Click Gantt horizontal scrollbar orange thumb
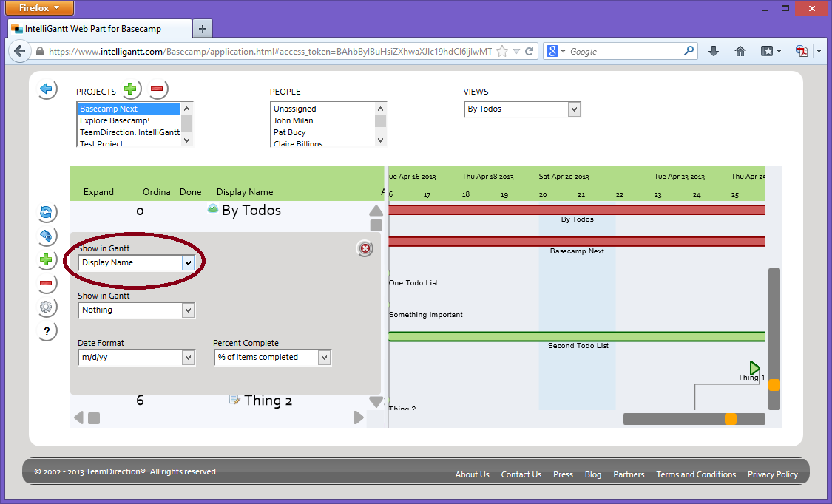The image size is (832, 504). click(731, 419)
